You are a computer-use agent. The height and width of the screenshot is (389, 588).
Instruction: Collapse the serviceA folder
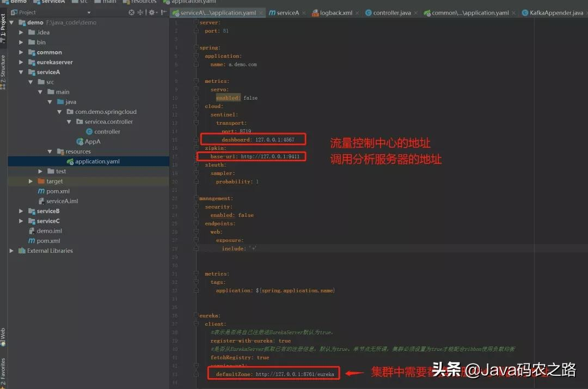[x=21, y=72]
